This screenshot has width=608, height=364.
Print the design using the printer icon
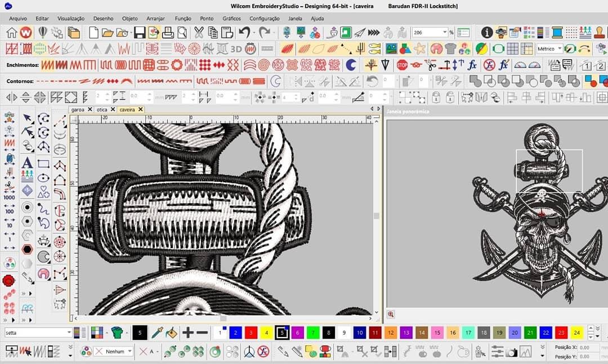tap(168, 33)
